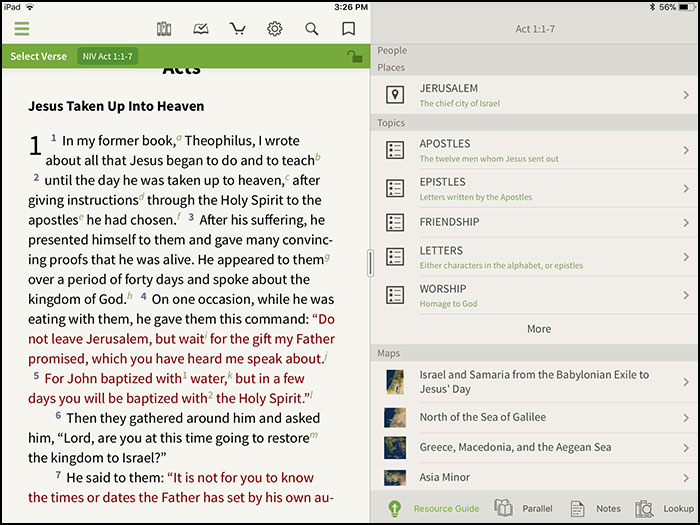
Task: Open the bookmark icon
Action: [x=349, y=29]
